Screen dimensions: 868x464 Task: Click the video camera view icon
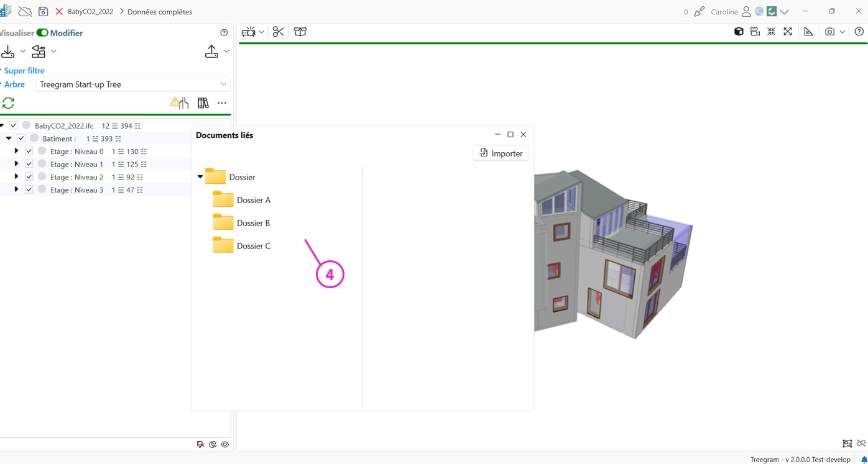755,32
